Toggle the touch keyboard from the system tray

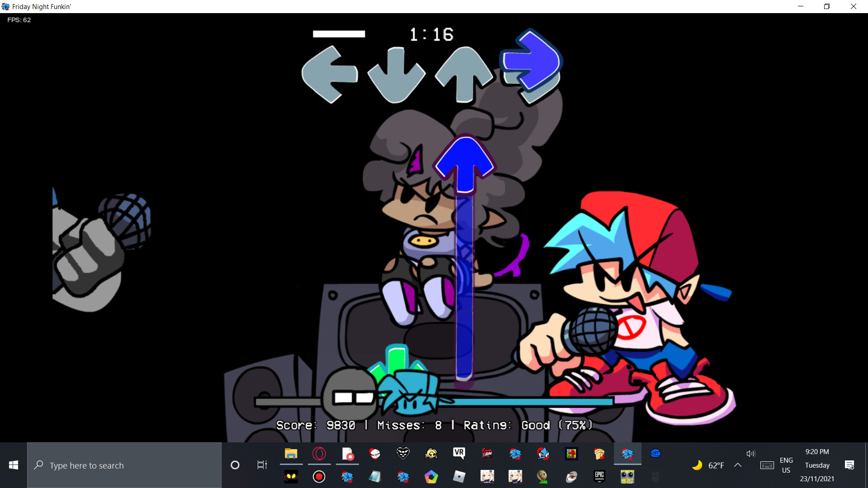(768, 465)
